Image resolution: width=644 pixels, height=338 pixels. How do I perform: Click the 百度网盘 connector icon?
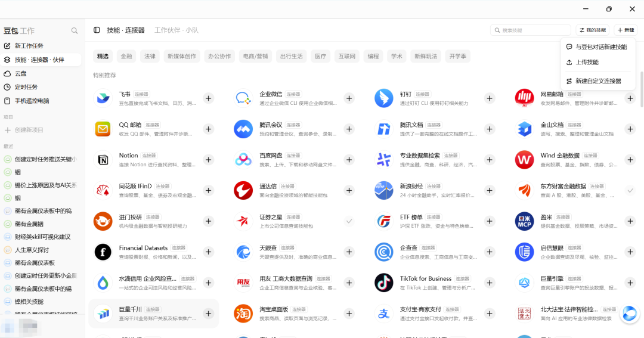[x=243, y=160]
